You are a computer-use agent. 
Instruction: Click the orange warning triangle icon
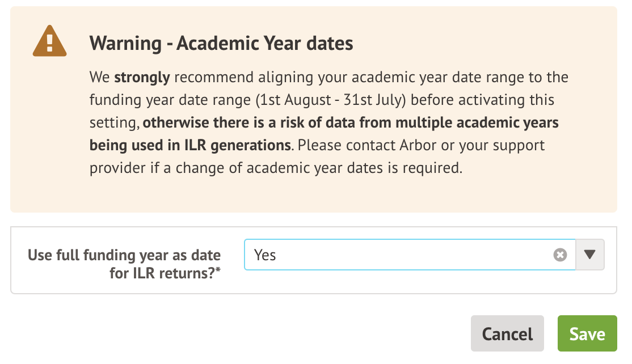click(x=50, y=41)
